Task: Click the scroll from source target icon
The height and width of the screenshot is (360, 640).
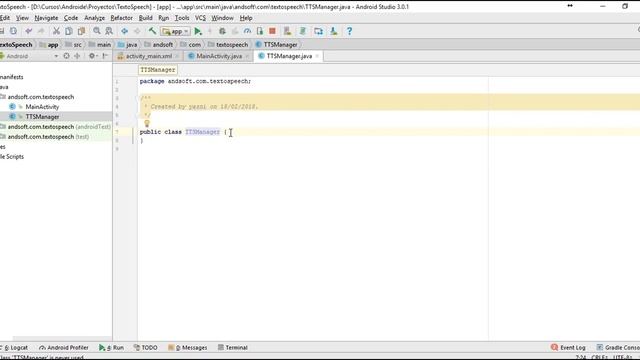Action: tap(67, 56)
